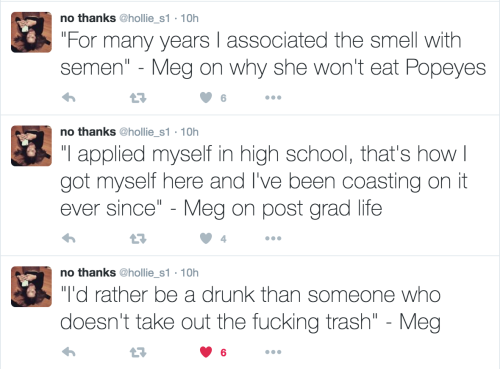Open more options on the trash tweet
Image resolution: width=500 pixels, height=369 pixels.
(x=273, y=352)
